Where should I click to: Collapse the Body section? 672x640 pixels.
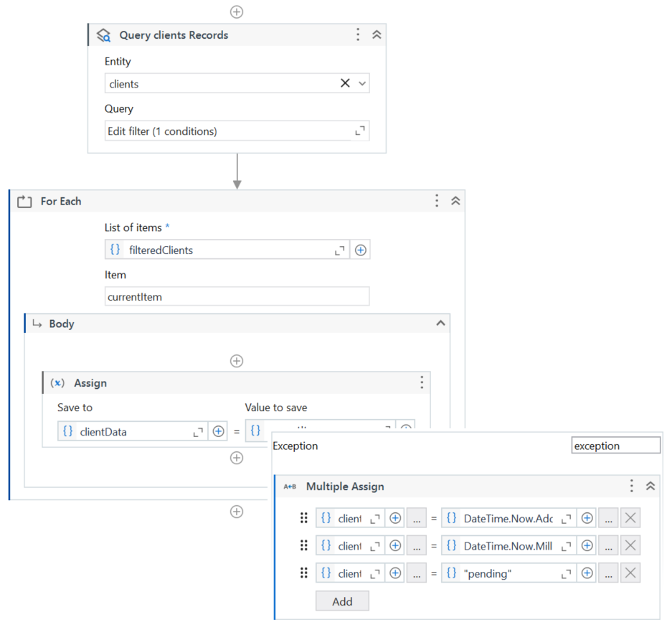440,324
